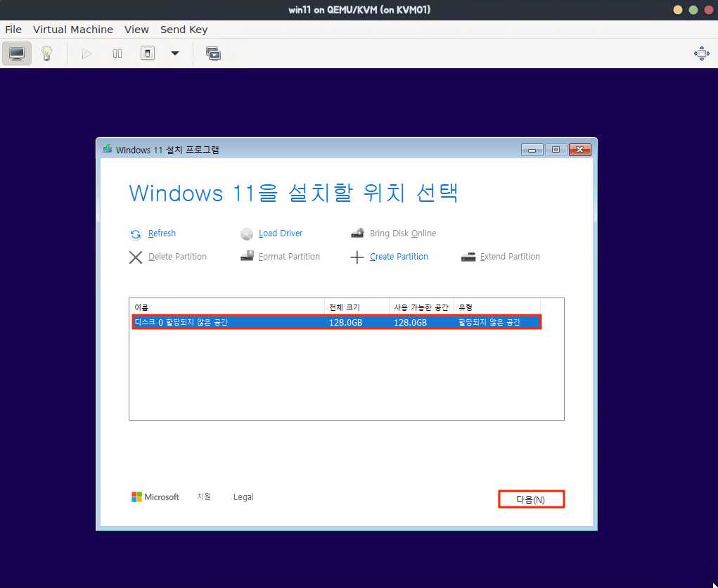Show the graphical console view
718x588 pixels.
point(17,53)
